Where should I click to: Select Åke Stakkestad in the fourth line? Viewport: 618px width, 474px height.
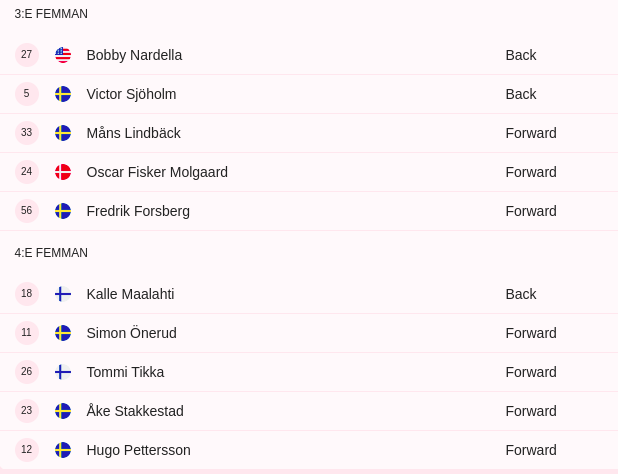coord(135,411)
